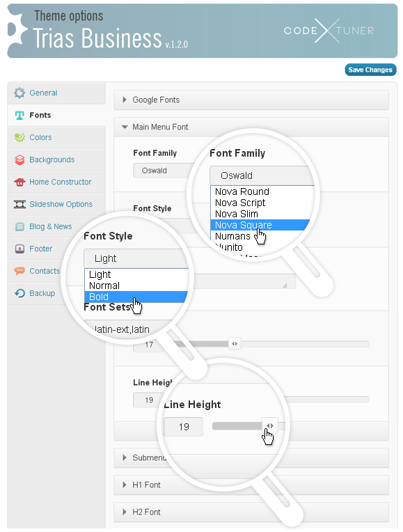Select the Colors palette icon
This screenshot has height=532, width=403.
(x=19, y=137)
